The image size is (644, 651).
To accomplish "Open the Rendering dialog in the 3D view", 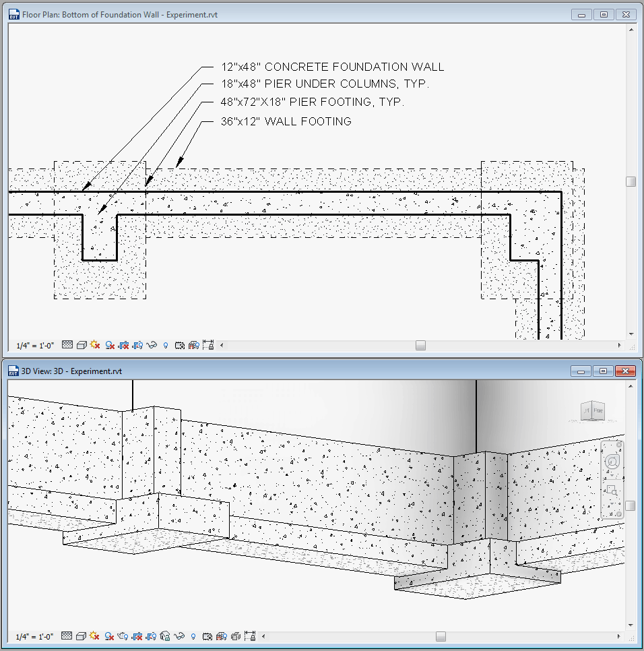I will pos(123,635).
